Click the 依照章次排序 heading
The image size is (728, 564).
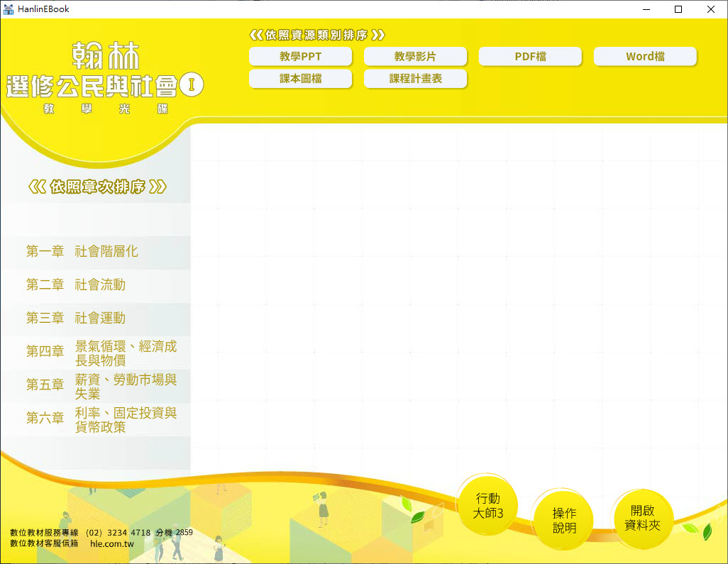[x=98, y=187]
